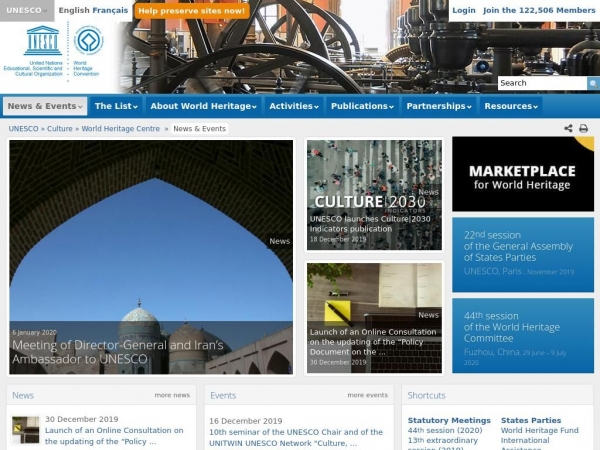This screenshot has height=450, width=600.
Task: Expand the Publications menu
Action: click(362, 106)
